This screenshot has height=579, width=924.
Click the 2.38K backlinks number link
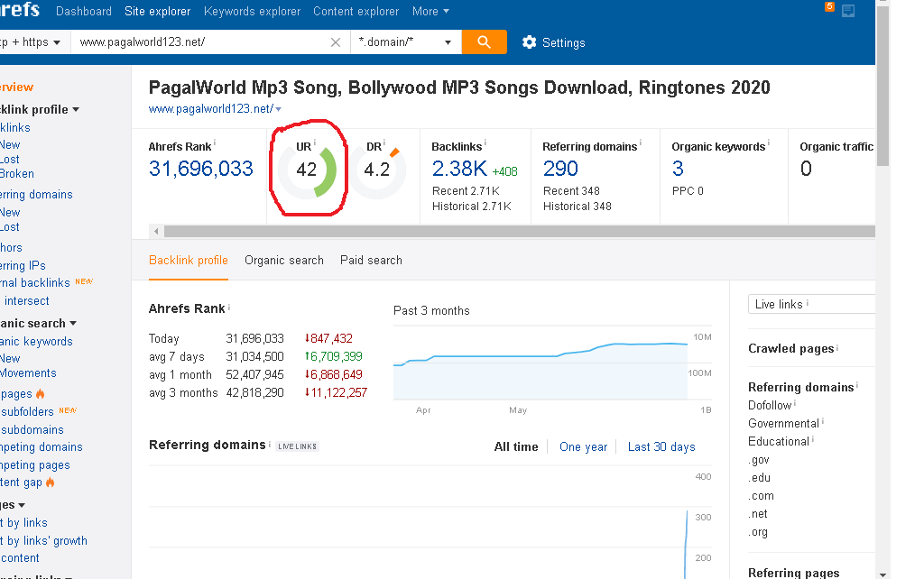[459, 169]
